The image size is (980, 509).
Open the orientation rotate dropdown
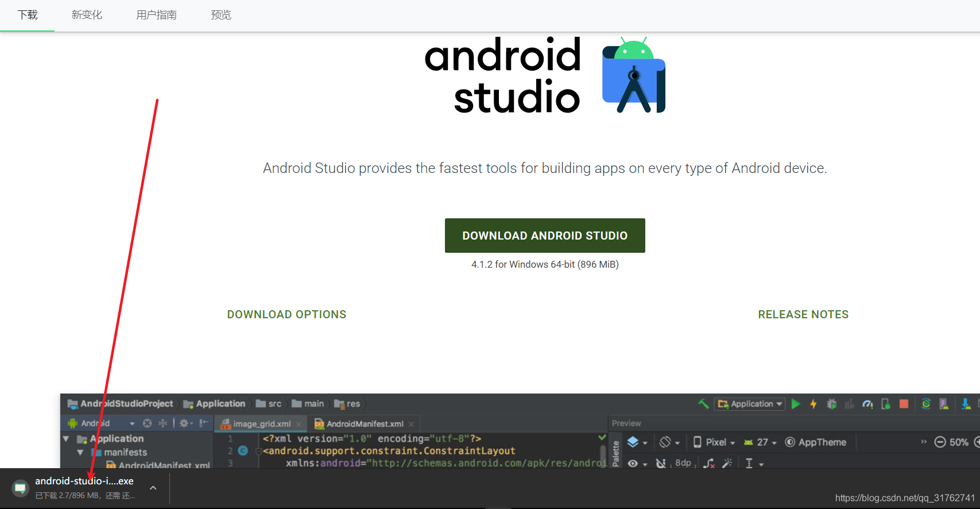[x=669, y=442]
